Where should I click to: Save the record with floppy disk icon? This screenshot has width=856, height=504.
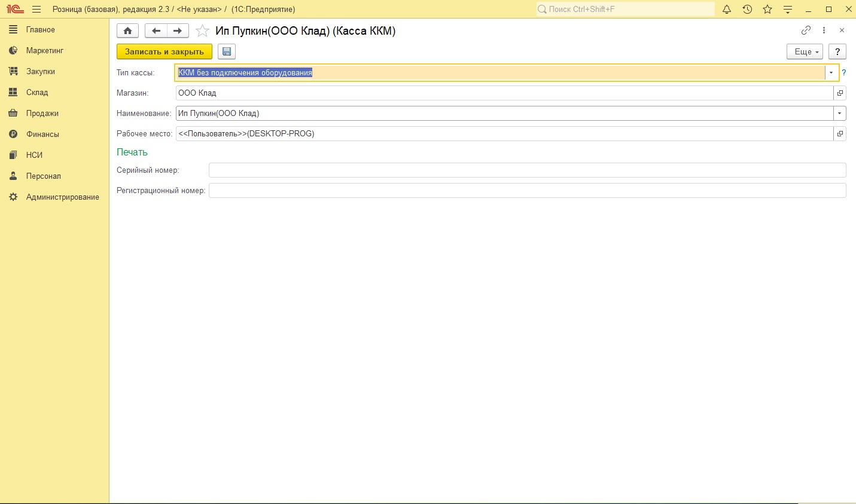click(x=227, y=51)
